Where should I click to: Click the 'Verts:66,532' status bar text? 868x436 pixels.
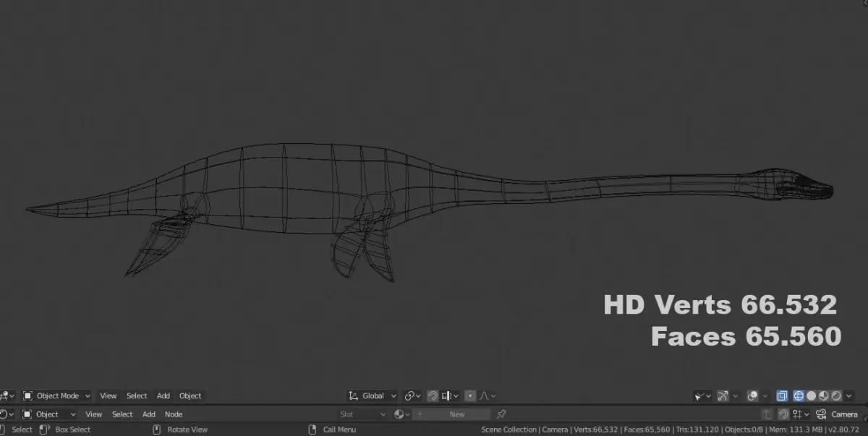[596, 429]
